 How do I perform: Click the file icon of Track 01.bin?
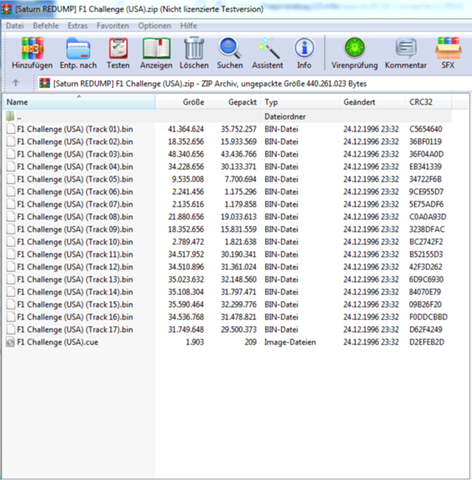[x=11, y=129]
